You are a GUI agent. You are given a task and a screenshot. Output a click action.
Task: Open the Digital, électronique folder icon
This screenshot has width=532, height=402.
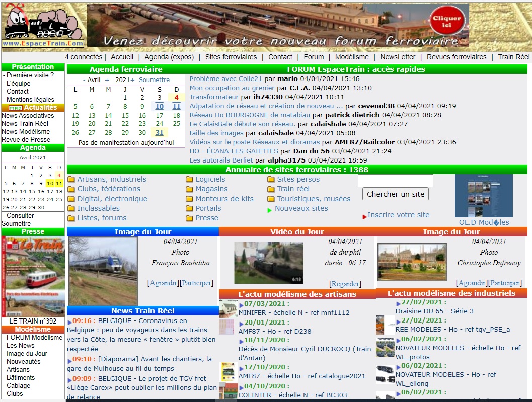coord(71,199)
